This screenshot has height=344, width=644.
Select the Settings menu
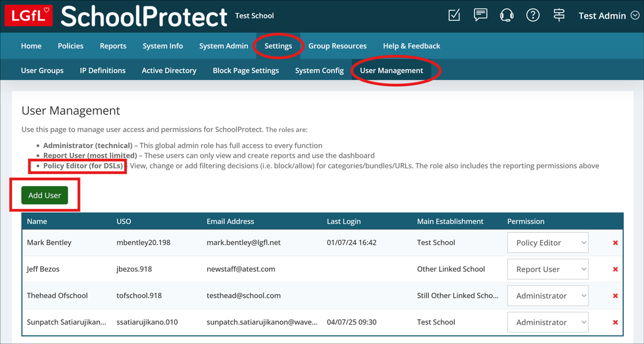point(278,46)
